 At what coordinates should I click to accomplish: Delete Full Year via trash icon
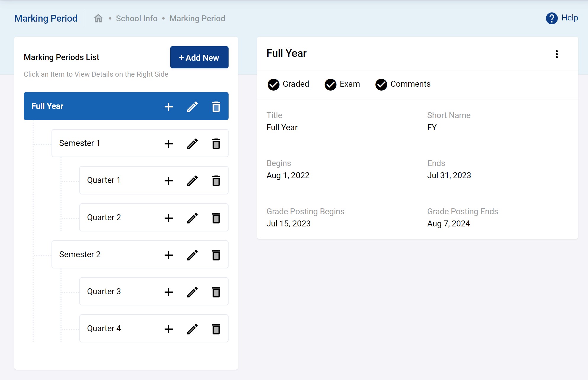coord(216,107)
